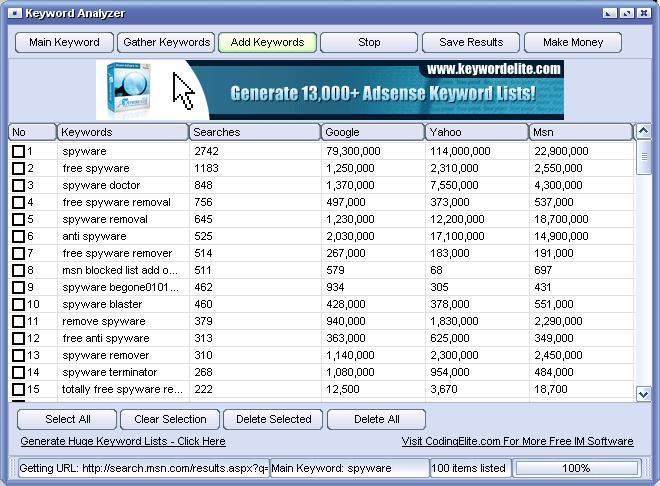This screenshot has height=486, width=660.
Task: Tick checkbox for row 8 msn blocked list
Action: point(19,271)
